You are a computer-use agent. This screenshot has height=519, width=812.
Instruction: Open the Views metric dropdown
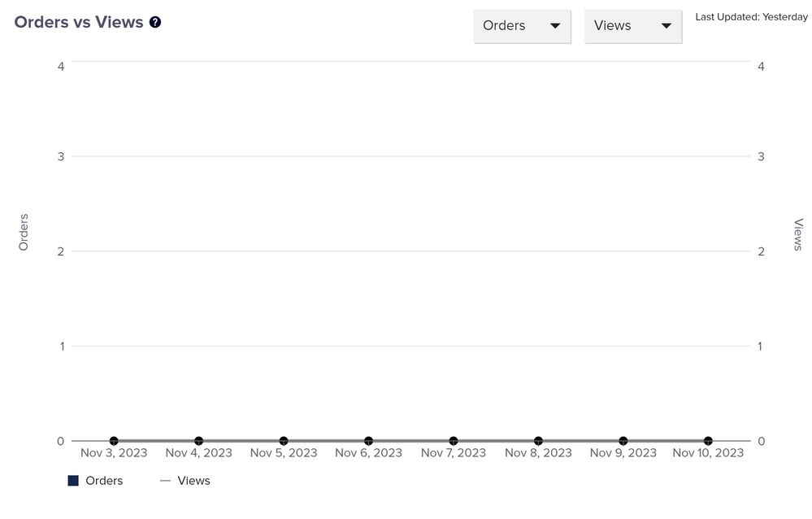pyautogui.click(x=632, y=26)
